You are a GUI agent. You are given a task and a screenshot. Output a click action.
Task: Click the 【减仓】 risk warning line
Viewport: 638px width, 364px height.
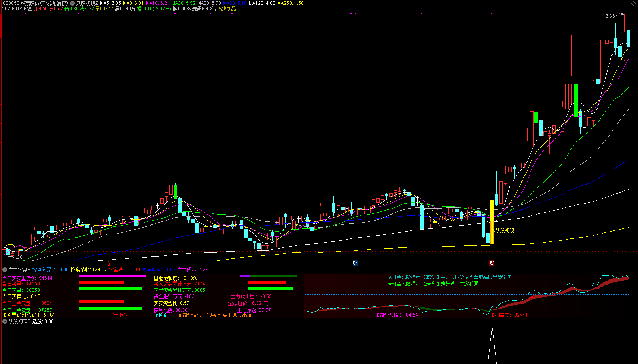[450, 277]
